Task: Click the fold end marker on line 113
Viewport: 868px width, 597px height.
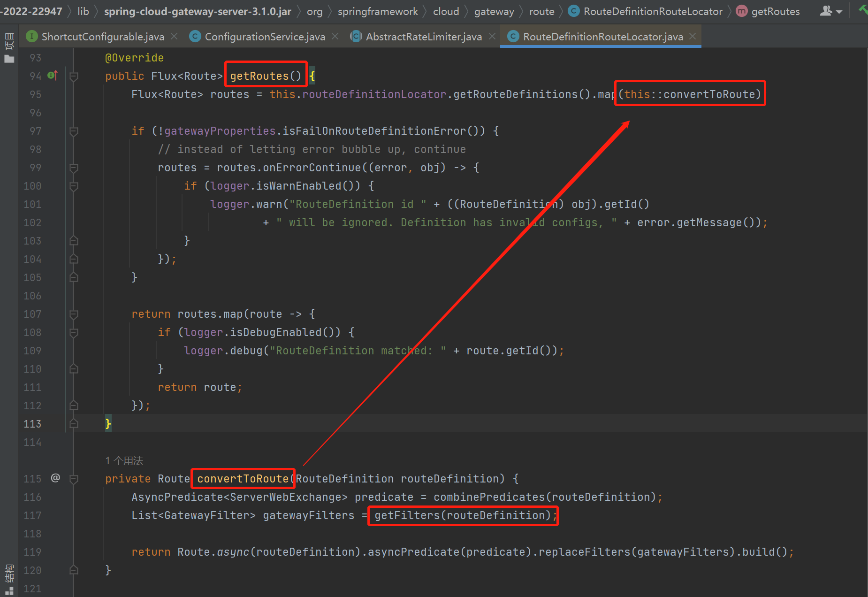Action: tap(74, 424)
